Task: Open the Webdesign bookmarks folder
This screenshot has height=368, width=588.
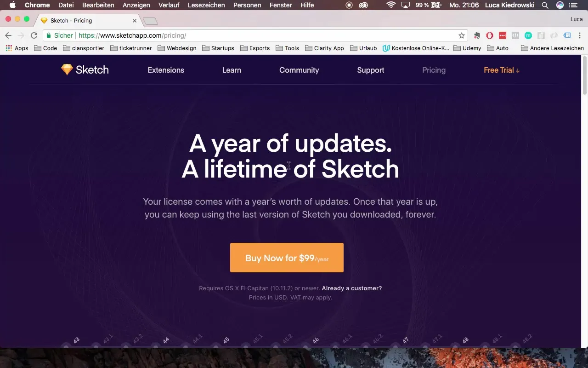Action: coord(177,48)
